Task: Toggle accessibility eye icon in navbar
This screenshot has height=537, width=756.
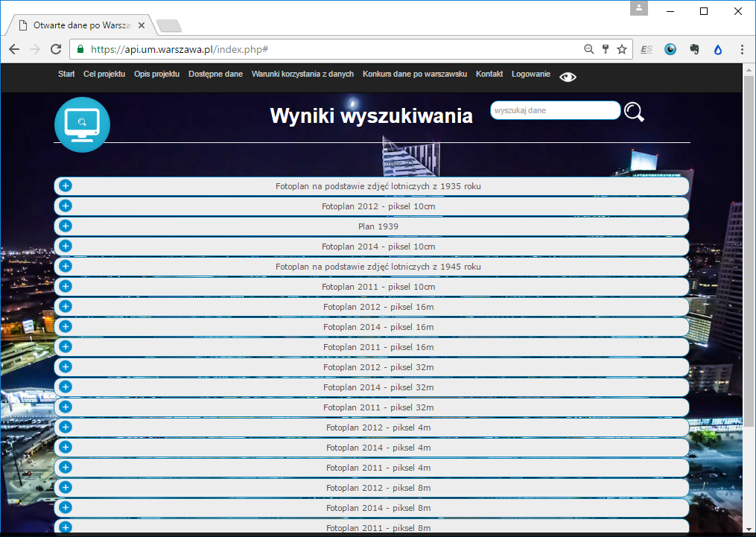Action: tap(568, 77)
